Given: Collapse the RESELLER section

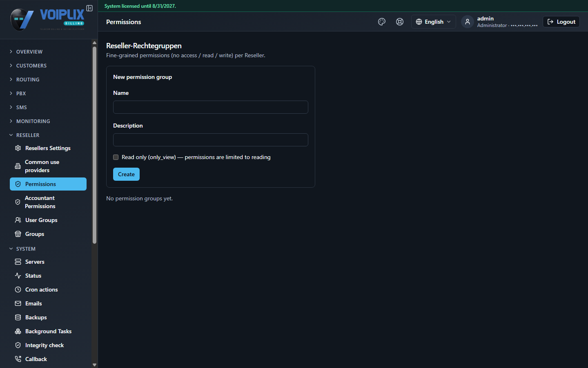Looking at the screenshot, I should [x=48, y=135].
